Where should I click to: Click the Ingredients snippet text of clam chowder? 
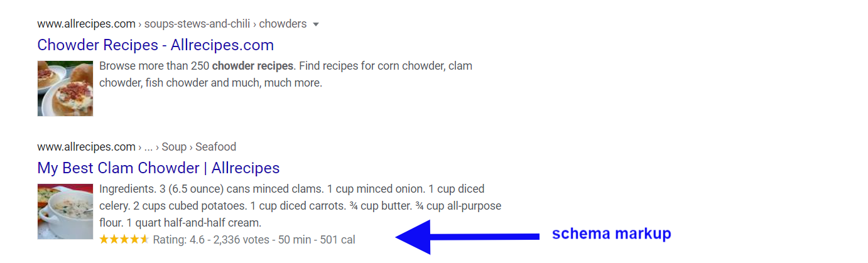(x=300, y=206)
